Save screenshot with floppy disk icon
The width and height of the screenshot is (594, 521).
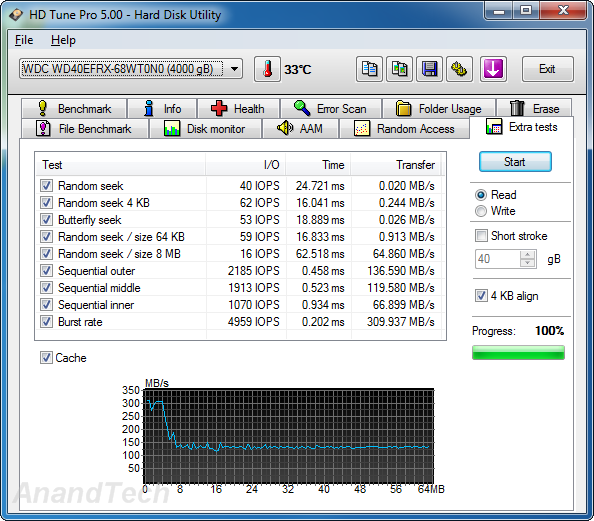pyautogui.click(x=429, y=69)
